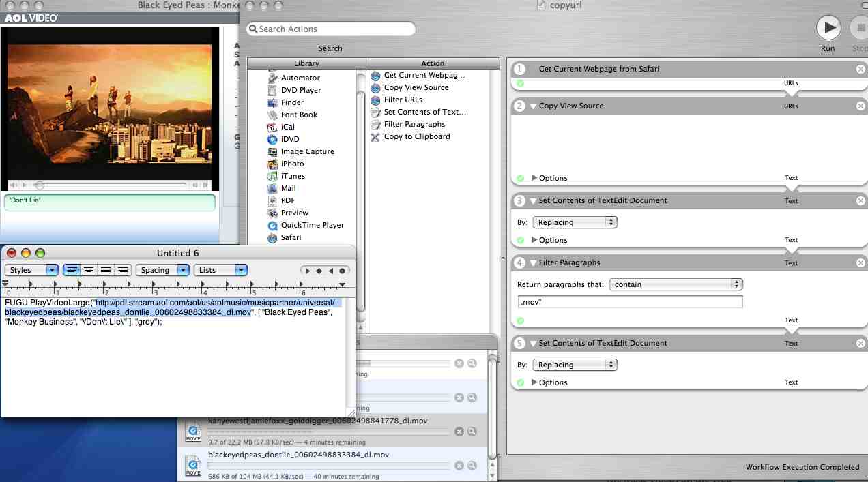Remove the Copy View Source action

pyautogui.click(x=860, y=106)
